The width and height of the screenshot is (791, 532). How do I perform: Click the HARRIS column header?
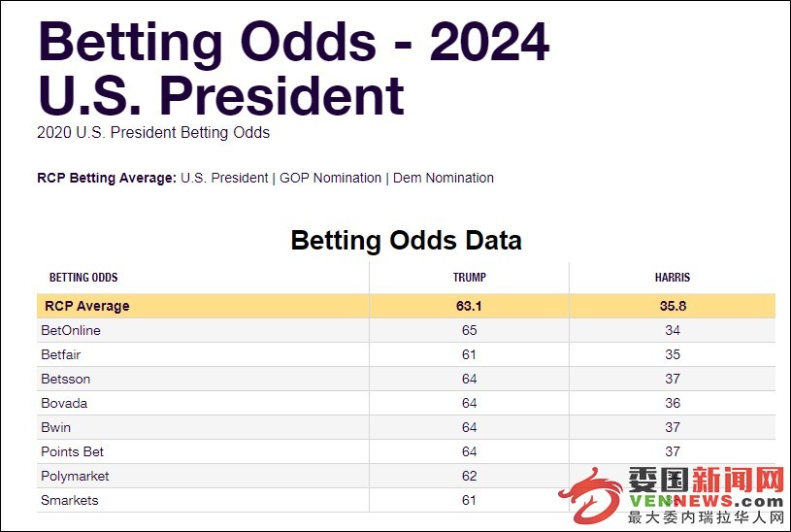pyautogui.click(x=673, y=278)
